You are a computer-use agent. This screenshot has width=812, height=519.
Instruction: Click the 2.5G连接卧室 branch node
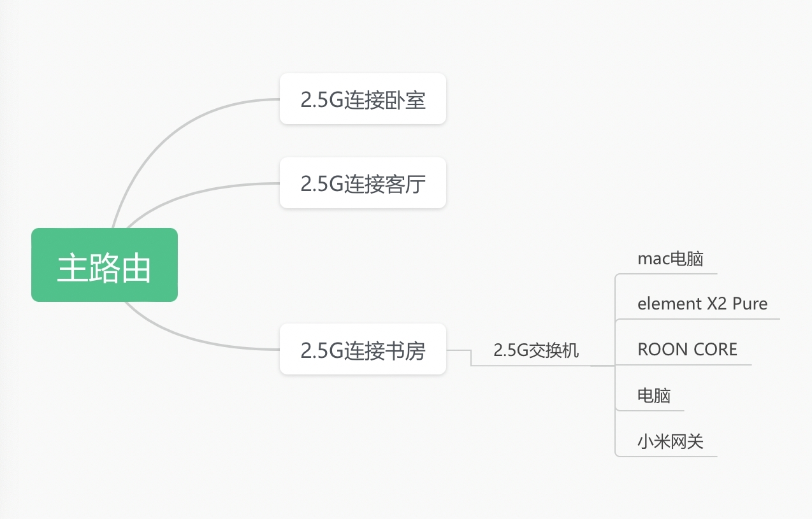click(x=363, y=99)
